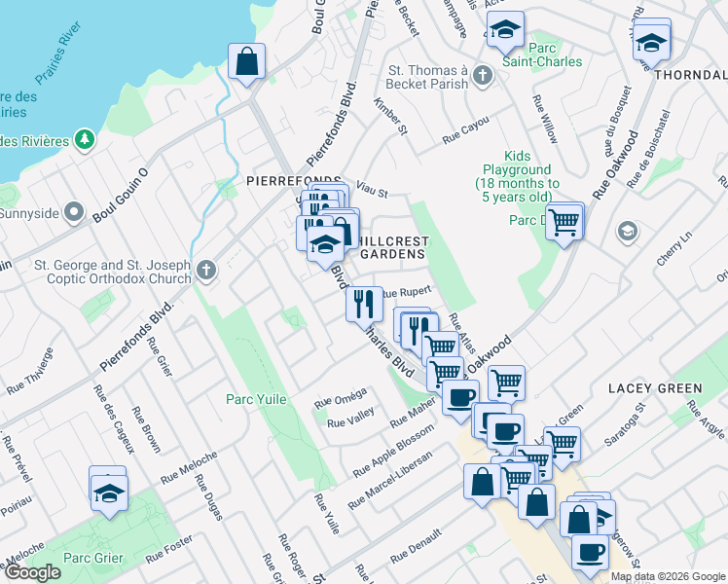Click the Rue Marcel-Libersan street label
This screenshot has width=728, height=584.
point(390,480)
